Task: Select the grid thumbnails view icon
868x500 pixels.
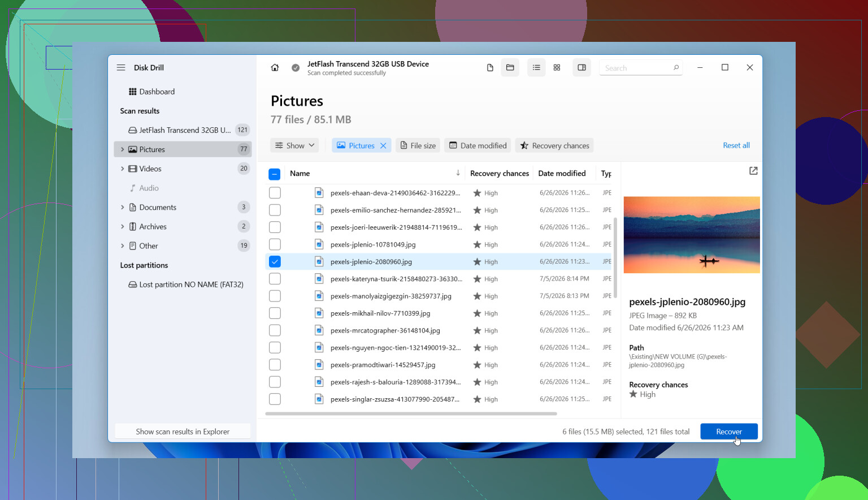Action: tap(557, 68)
